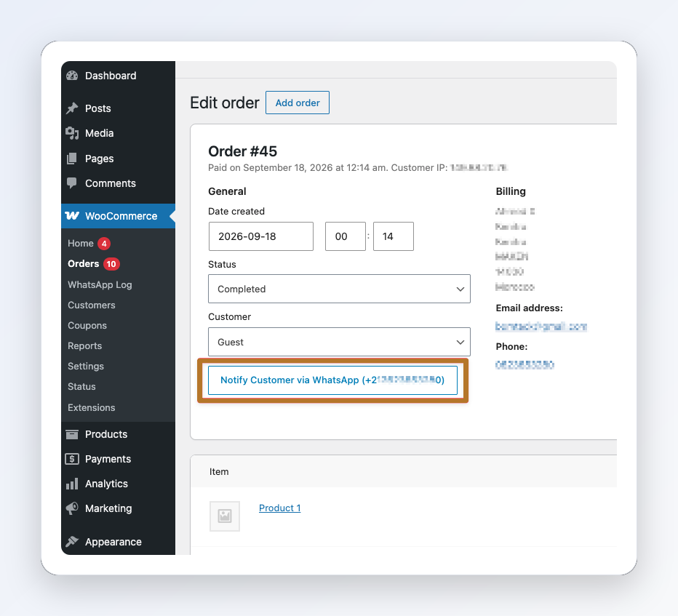Click the Comments speech bubble icon
678x616 pixels.
[72, 183]
